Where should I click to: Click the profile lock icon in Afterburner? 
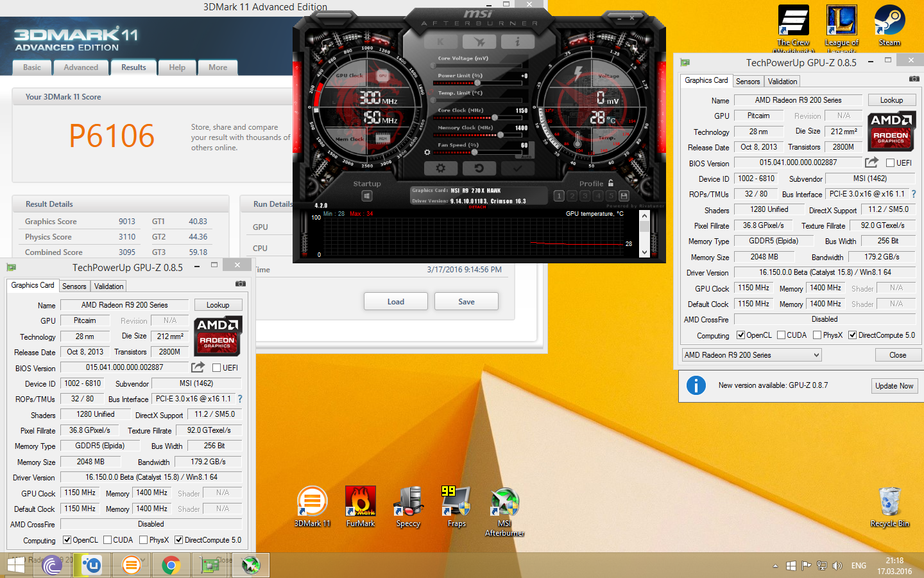click(x=611, y=183)
